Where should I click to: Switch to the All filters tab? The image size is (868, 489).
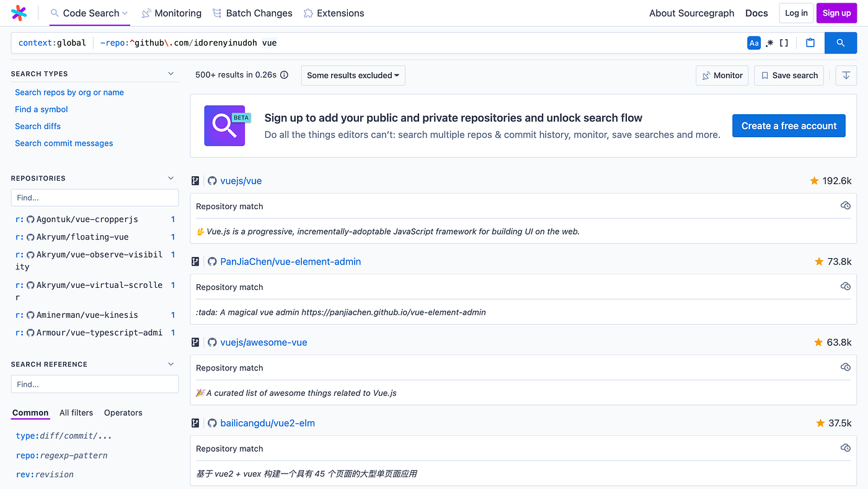[76, 413]
